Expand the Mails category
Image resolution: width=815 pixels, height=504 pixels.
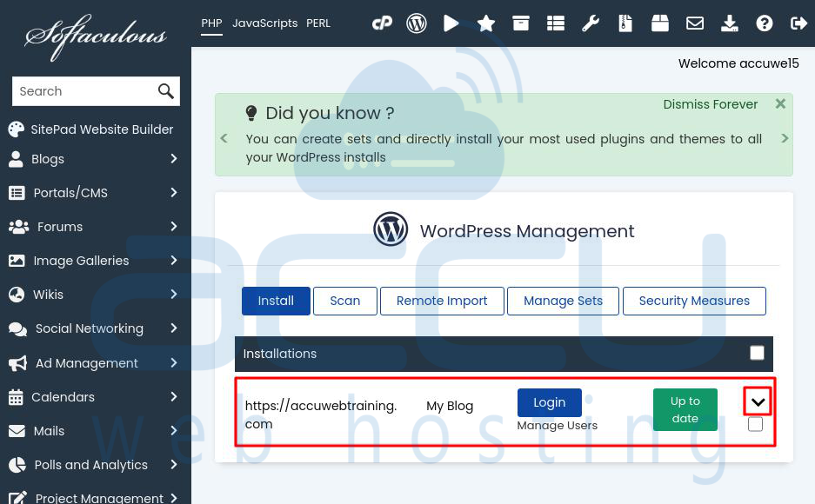click(x=174, y=430)
